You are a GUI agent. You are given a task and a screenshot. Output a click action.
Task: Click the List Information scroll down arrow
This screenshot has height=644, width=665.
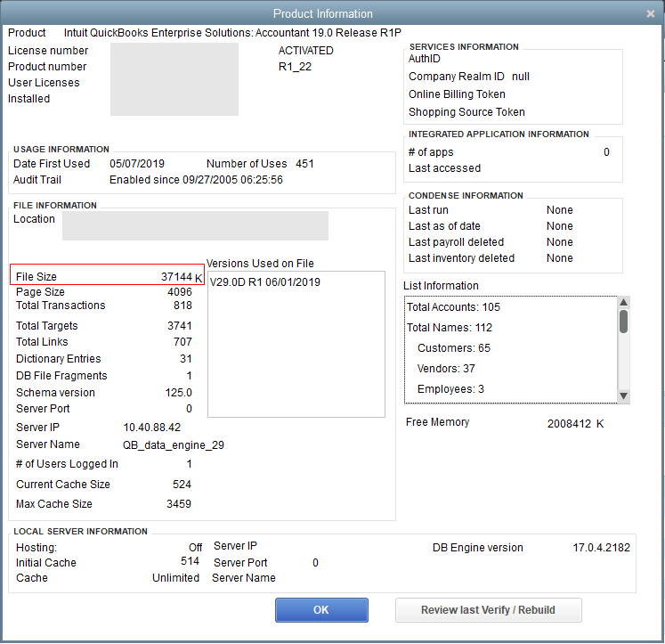[623, 395]
